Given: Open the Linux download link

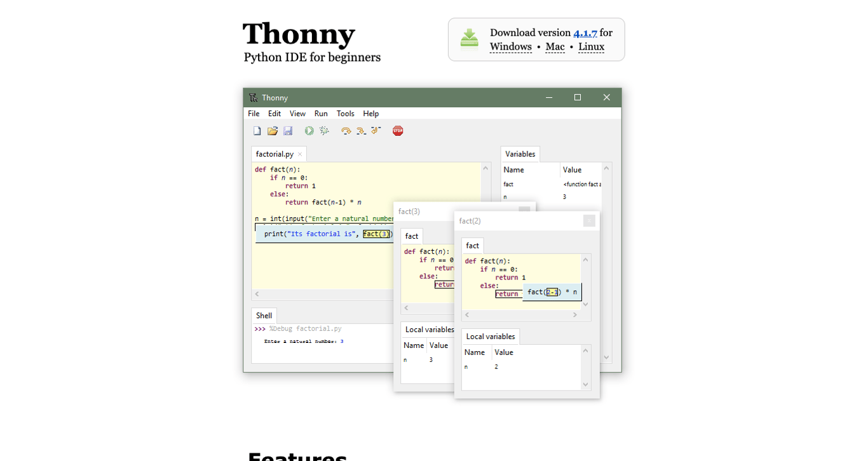Looking at the screenshot, I should pyautogui.click(x=591, y=47).
